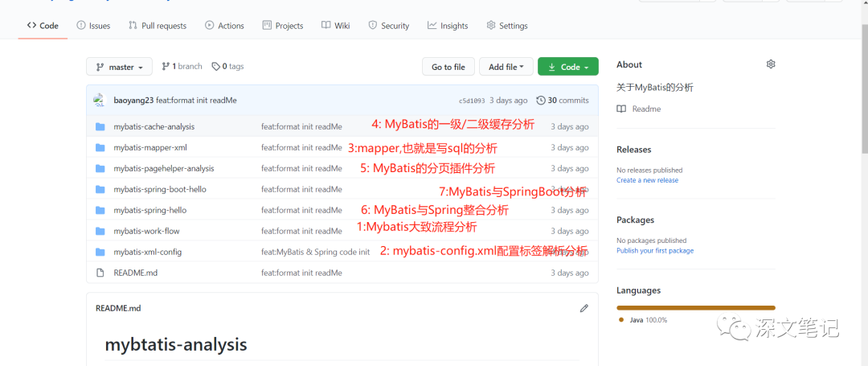
Task: Open the Projects tab
Action: coord(283,26)
